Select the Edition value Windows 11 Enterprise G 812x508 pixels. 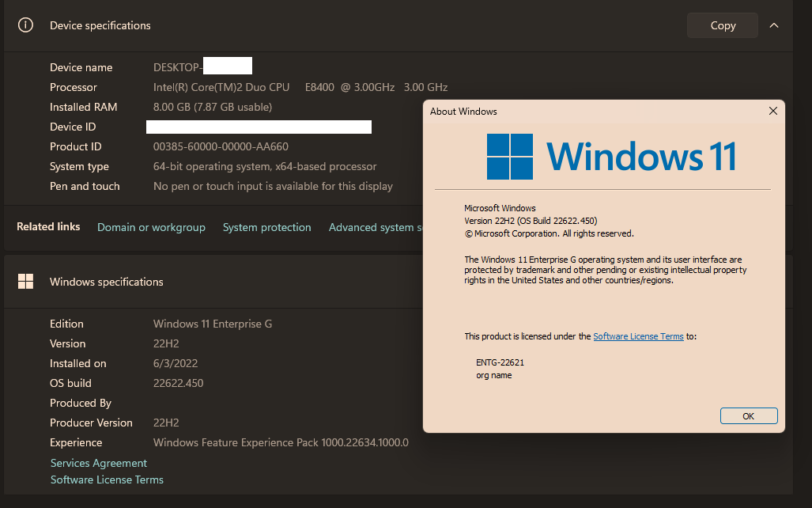(213, 324)
